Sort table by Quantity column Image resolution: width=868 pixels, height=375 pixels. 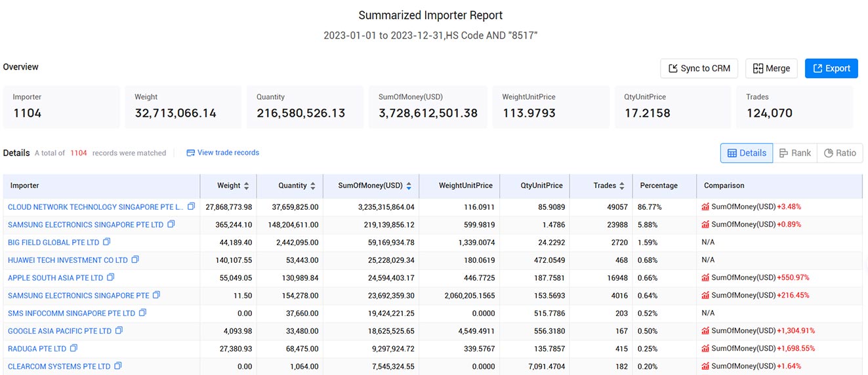[x=313, y=186]
